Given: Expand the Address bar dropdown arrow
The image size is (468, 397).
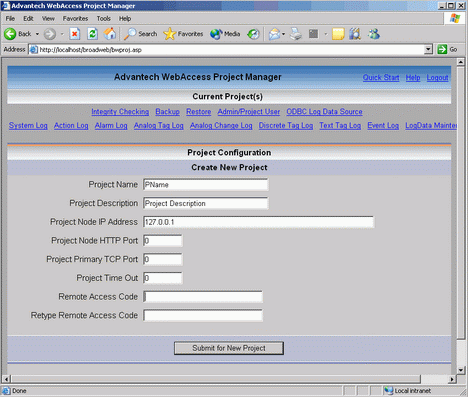Looking at the screenshot, I should (428, 50).
